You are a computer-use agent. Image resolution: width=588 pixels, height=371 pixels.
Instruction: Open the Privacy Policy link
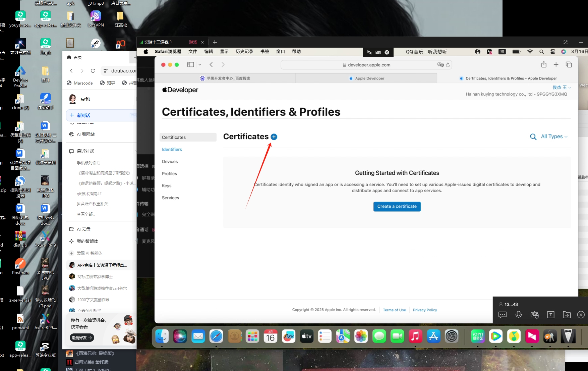click(x=425, y=310)
